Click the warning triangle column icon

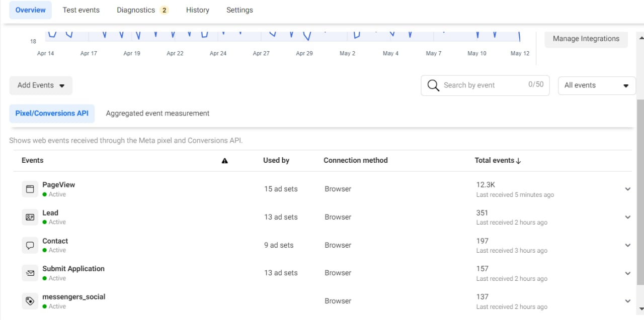coord(224,161)
